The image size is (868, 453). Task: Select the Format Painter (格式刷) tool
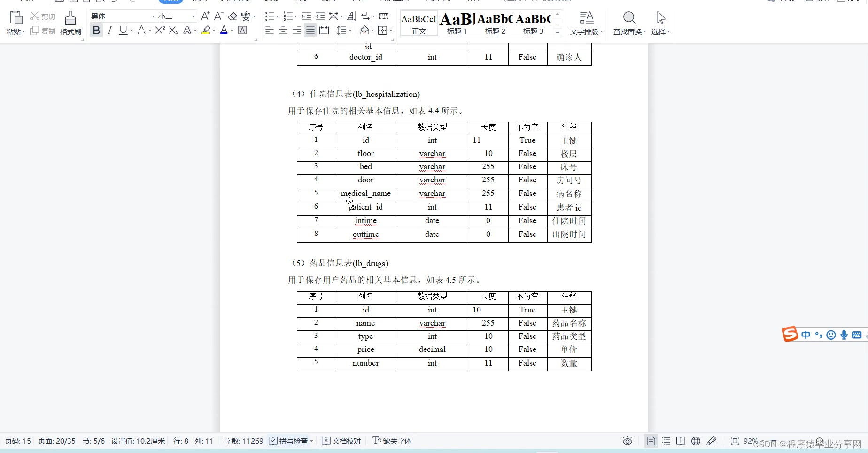tap(70, 23)
